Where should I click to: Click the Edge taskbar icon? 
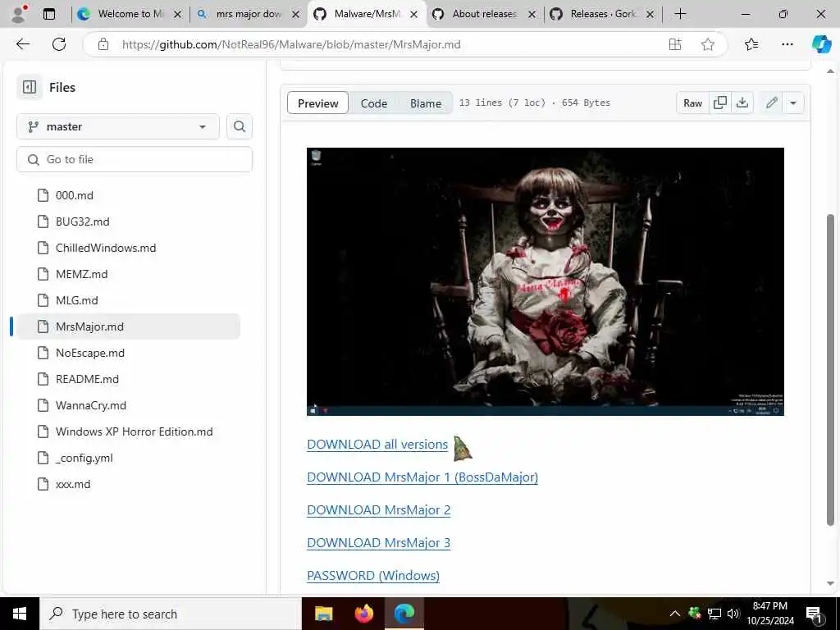[404, 614]
